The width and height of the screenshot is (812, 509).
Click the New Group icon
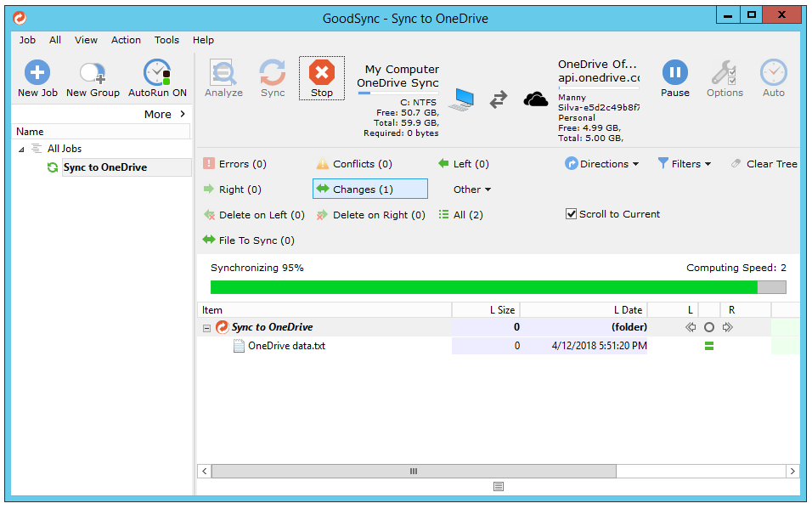(93, 73)
